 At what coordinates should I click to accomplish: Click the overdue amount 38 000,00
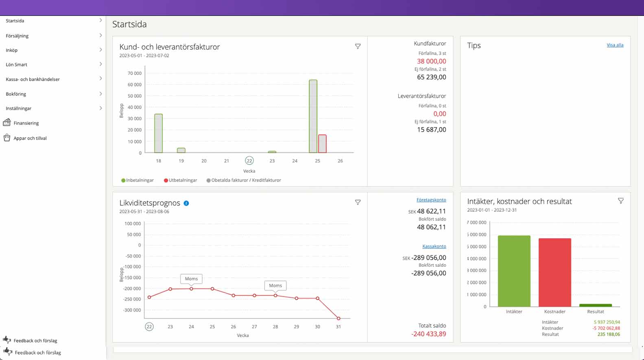[x=431, y=61]
